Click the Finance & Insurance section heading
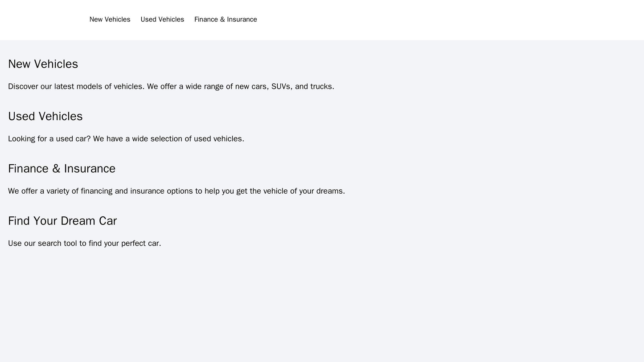Image resolution: width=644 pixels, height=362 pixels. (62, 169)
